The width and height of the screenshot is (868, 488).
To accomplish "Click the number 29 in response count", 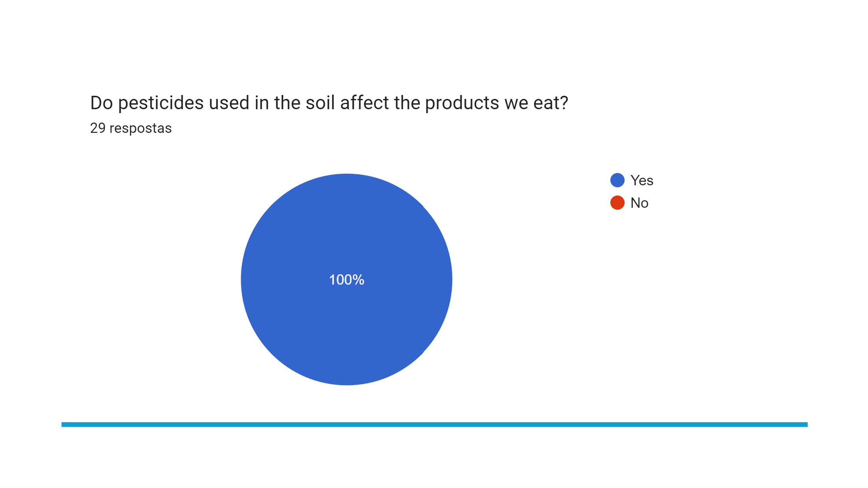I will point(98,128).
